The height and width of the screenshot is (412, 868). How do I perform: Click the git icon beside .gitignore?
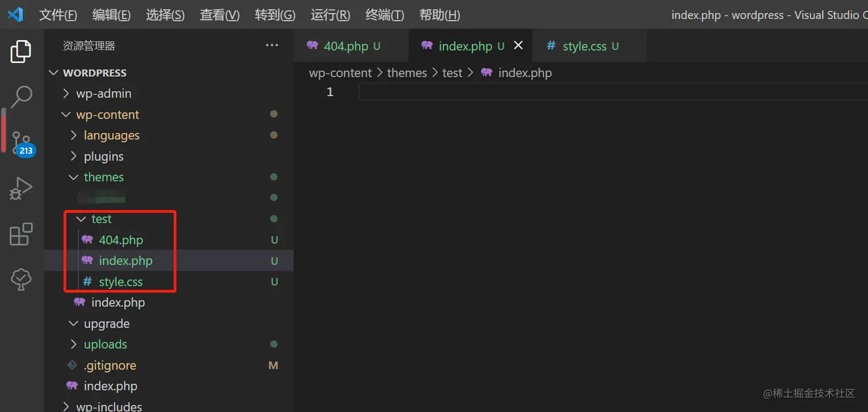tap(72, 365)
